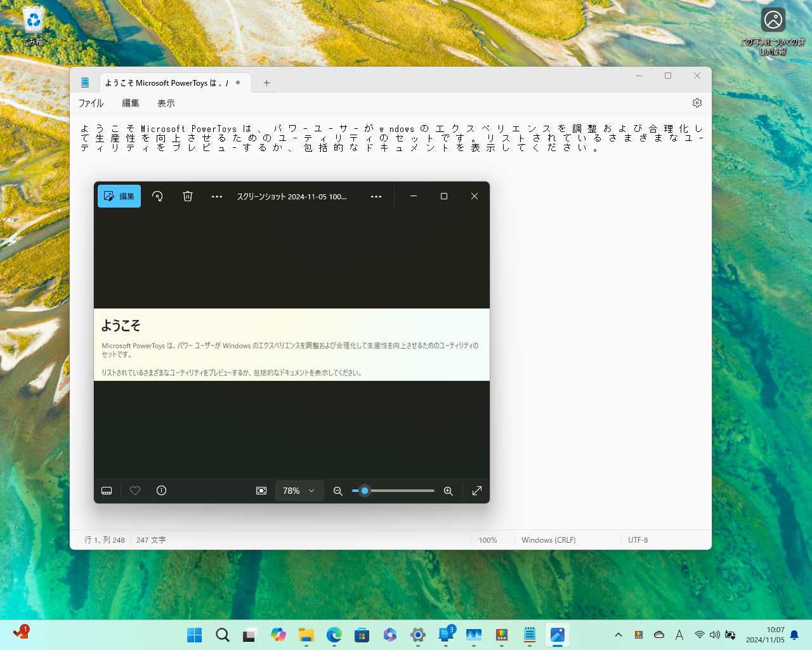Close the Notepad tab via its unsaved dot
Image resolution: width=812 pixels, height=650 pixels.
point(238,83)
